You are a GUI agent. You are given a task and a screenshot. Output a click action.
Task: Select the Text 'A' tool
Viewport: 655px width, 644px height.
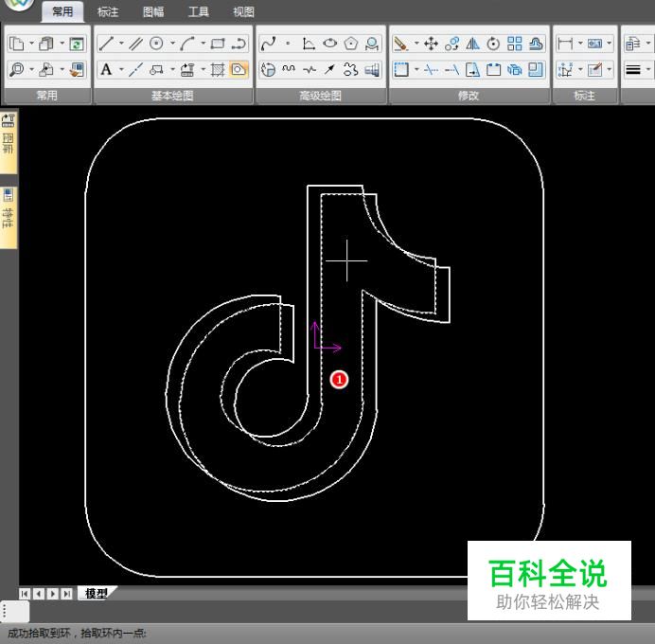pyautogui.click(x=106, y=69)
